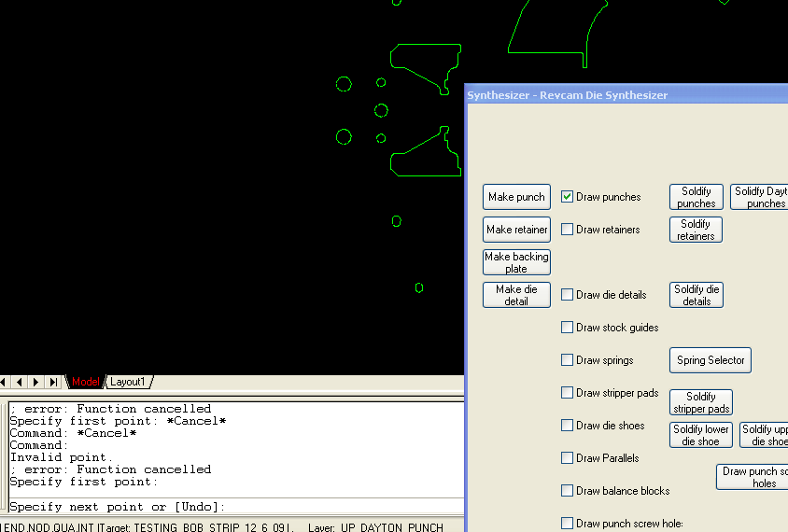Click Soldify upper die shoe button

[765, 435]
